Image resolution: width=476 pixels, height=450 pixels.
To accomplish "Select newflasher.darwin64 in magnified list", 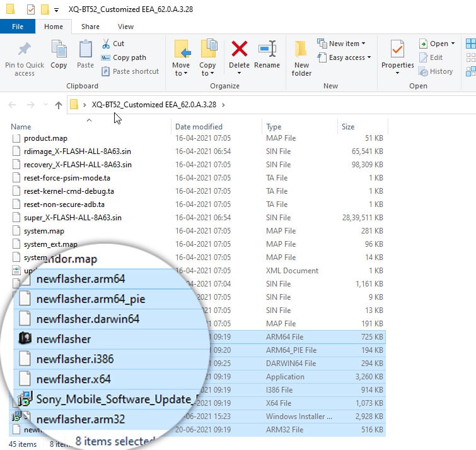I will pos(88,319).
